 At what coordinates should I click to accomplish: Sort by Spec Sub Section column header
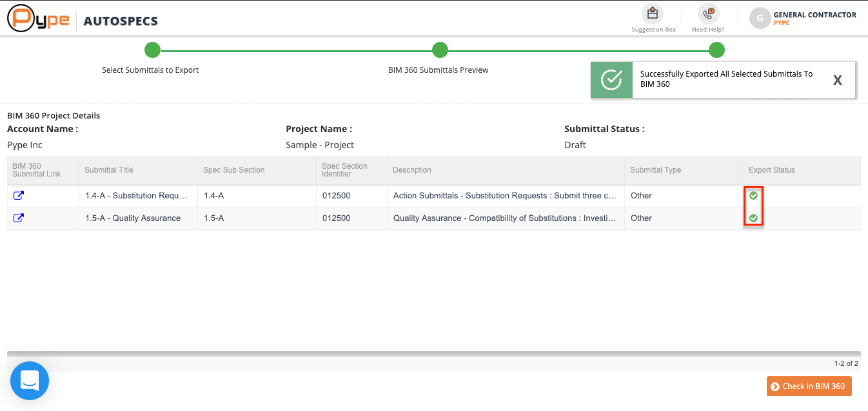click(x=233, y=170)
